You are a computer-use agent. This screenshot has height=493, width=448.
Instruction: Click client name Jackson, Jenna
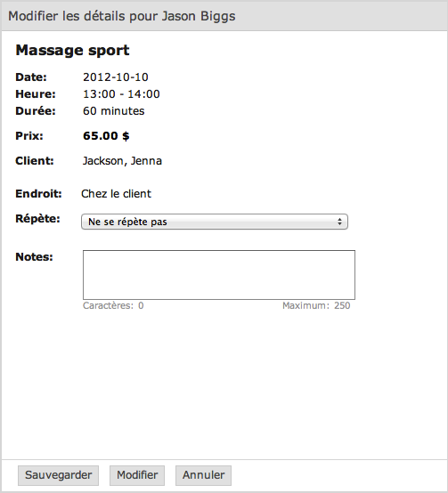point(122,161)
